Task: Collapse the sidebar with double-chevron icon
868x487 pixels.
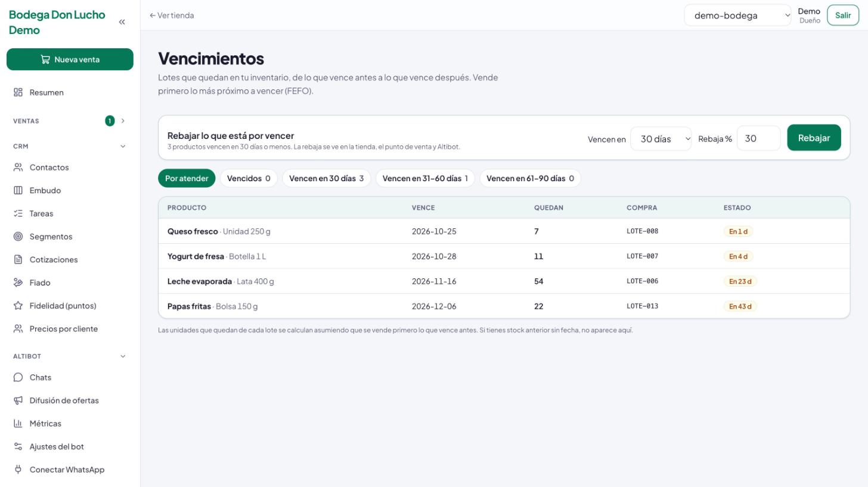Action: [122, 22]
